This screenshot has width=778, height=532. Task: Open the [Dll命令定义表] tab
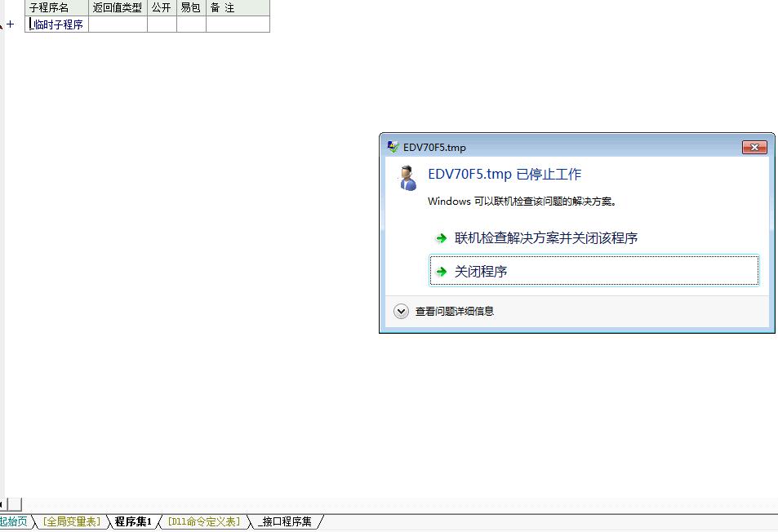tap(204, 521)
